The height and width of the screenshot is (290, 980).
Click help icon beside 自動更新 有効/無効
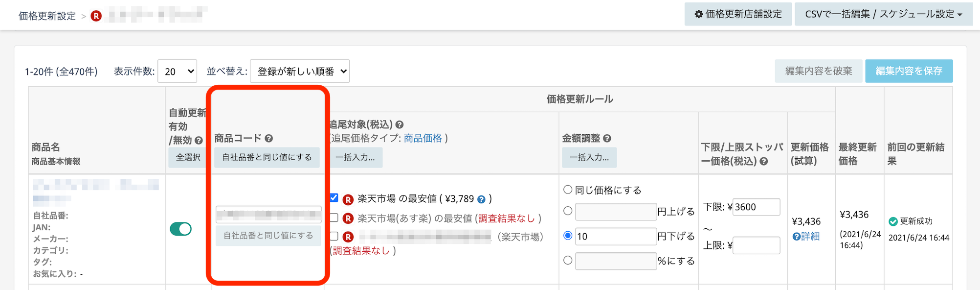[199, 141]
